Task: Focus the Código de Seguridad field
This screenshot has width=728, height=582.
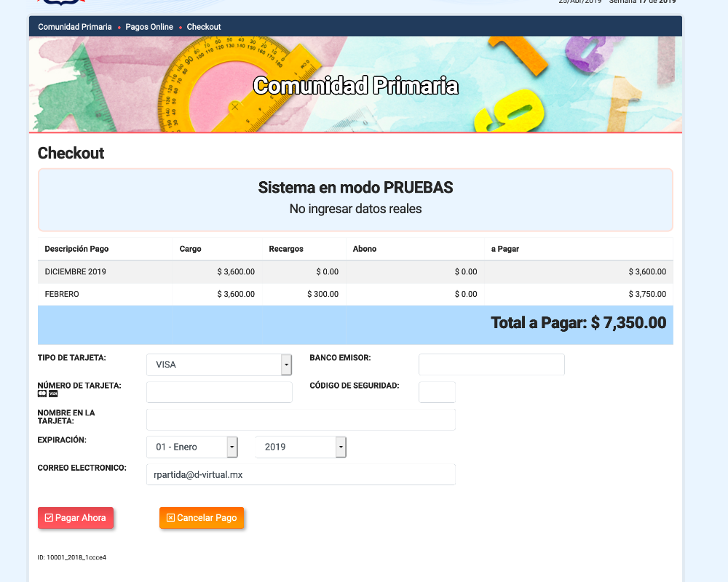Action: point(437,392)
